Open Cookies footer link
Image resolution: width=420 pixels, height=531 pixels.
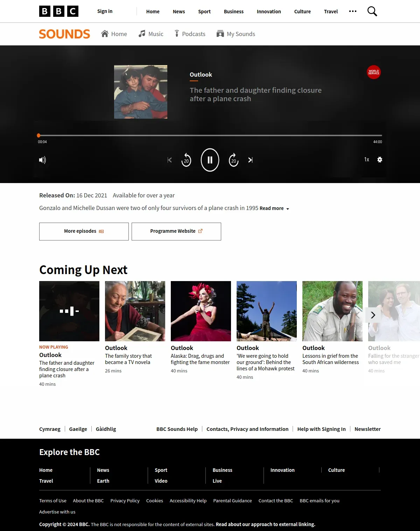[155, 501]
